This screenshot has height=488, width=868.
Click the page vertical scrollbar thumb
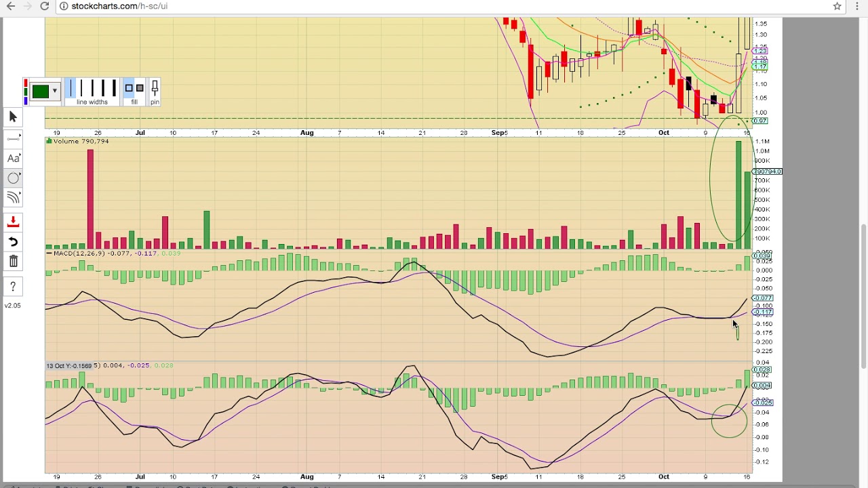point(863,296)
